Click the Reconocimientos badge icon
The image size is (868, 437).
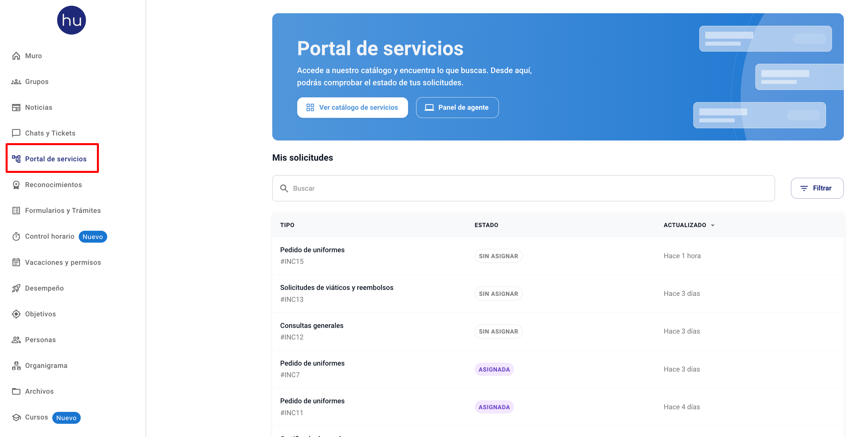16,185
